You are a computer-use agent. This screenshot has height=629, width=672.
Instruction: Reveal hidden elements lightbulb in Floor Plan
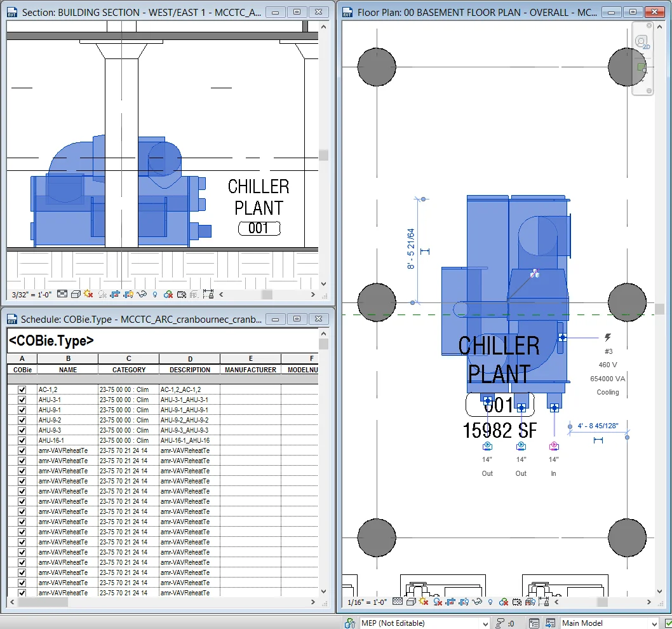pos(490,602)
